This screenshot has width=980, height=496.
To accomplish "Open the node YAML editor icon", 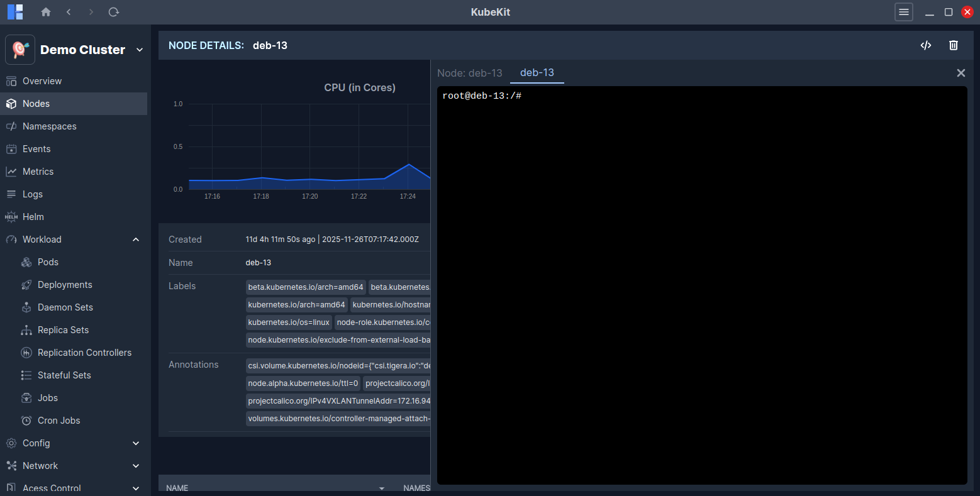I will tap(926, 45).
